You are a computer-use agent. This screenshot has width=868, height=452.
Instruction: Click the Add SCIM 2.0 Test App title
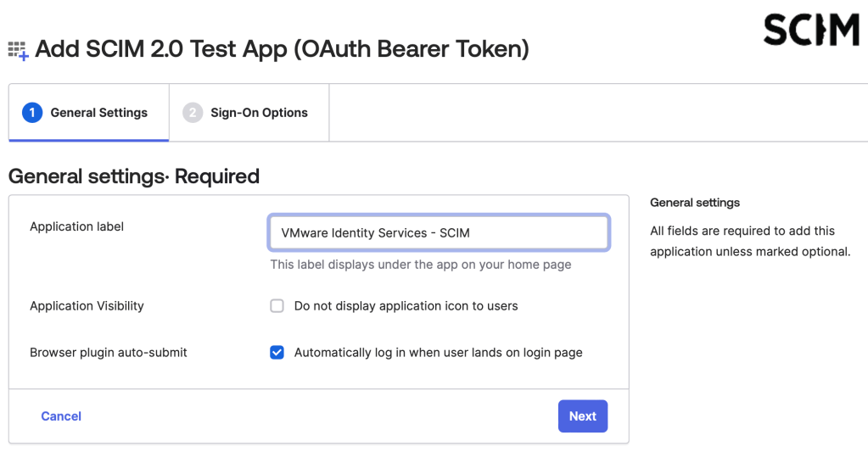(x=282, y=49)
